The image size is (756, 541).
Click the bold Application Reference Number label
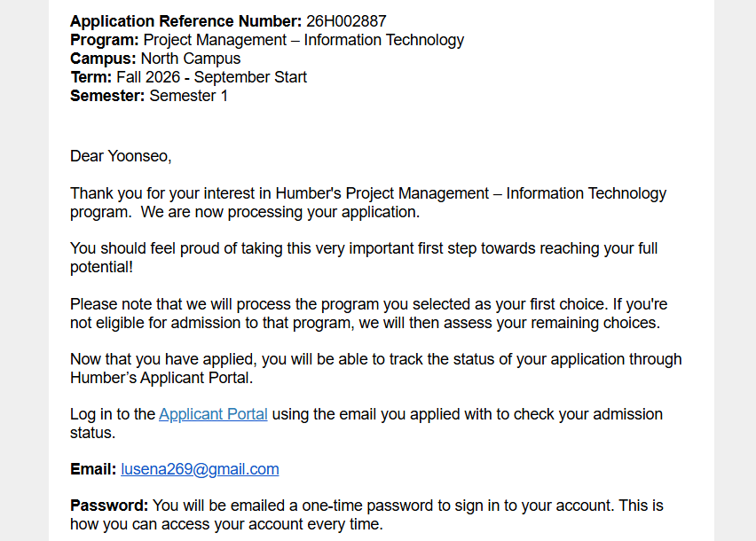pyautogui.click(x=185, y=21)
